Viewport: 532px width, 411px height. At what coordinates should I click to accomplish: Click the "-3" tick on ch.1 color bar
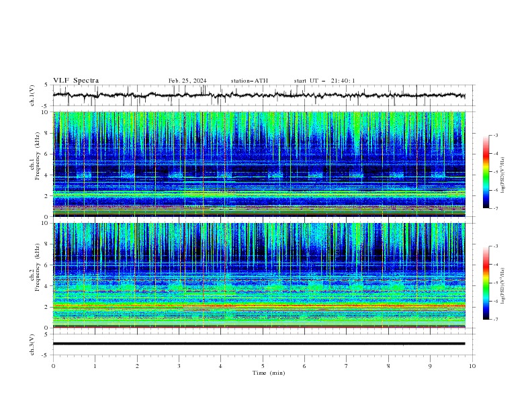(x=495, y=135)
